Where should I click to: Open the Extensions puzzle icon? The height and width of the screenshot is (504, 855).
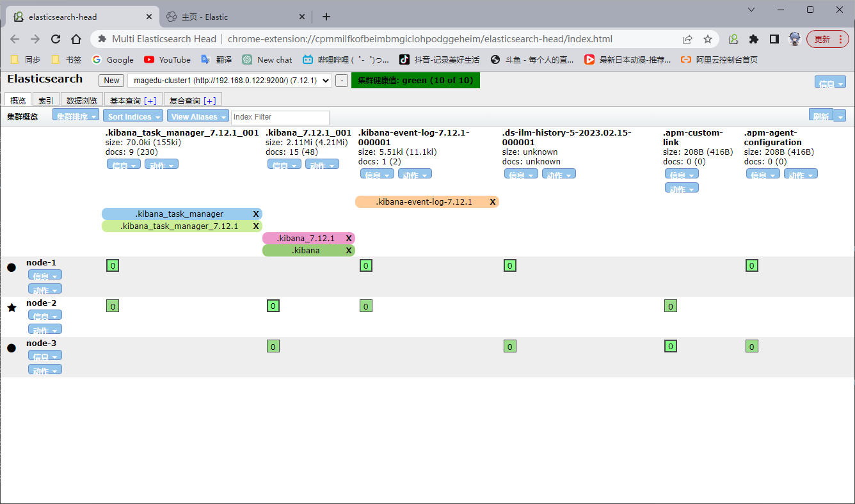point(754,39)
